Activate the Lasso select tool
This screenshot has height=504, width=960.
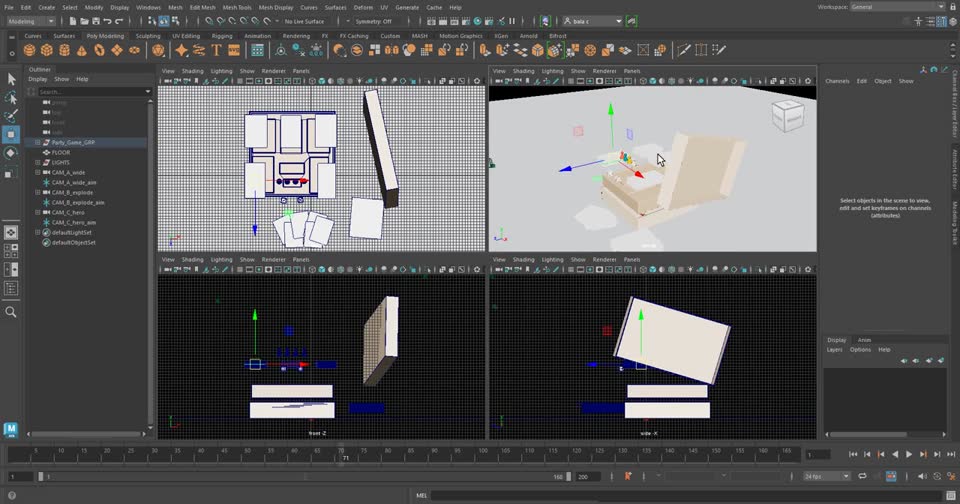11,98
